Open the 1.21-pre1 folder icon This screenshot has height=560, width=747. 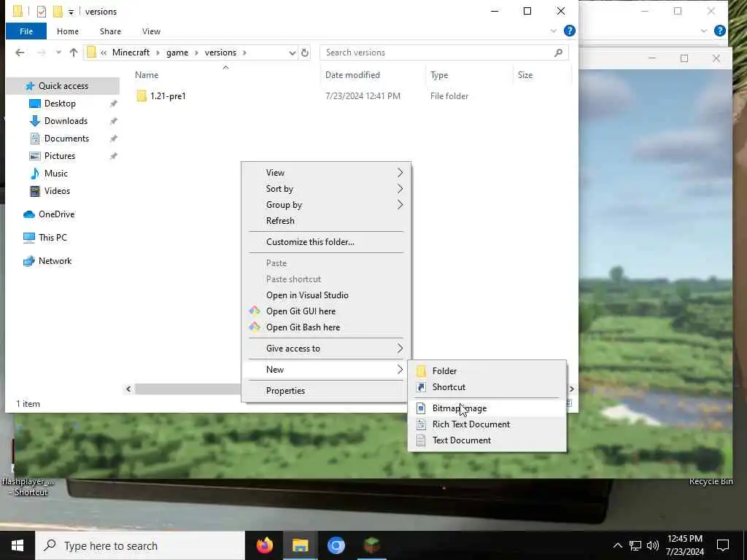142,96
